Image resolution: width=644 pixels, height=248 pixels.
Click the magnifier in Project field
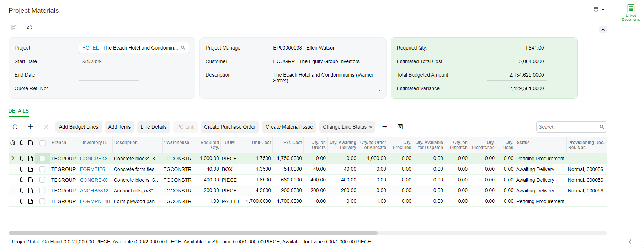(183, 48)
